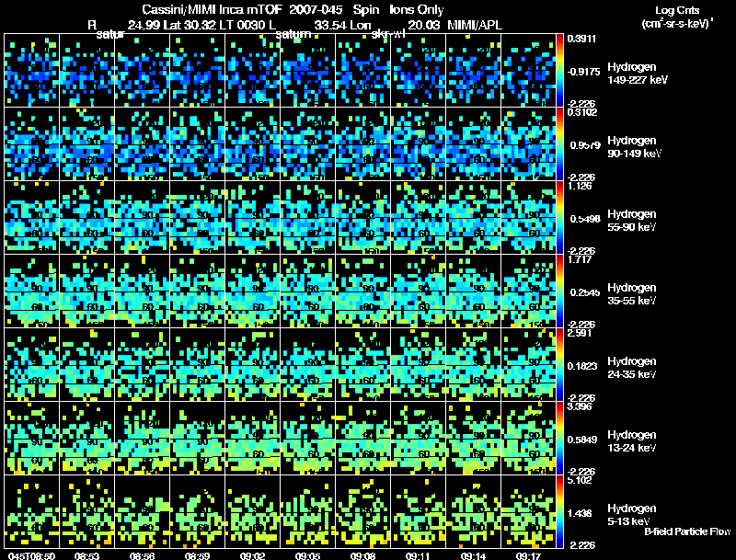Open the 09:14 panel in 55-90 keV row
This screenshot has width=736, height=560.
pyautogui.click(x=473, y=218)
